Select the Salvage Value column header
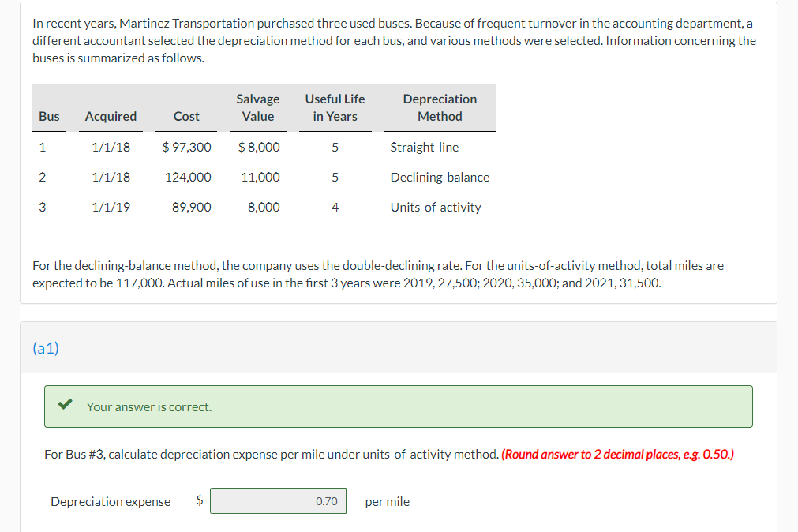This screenshot has height=532, width=798. tap(258, 107)
